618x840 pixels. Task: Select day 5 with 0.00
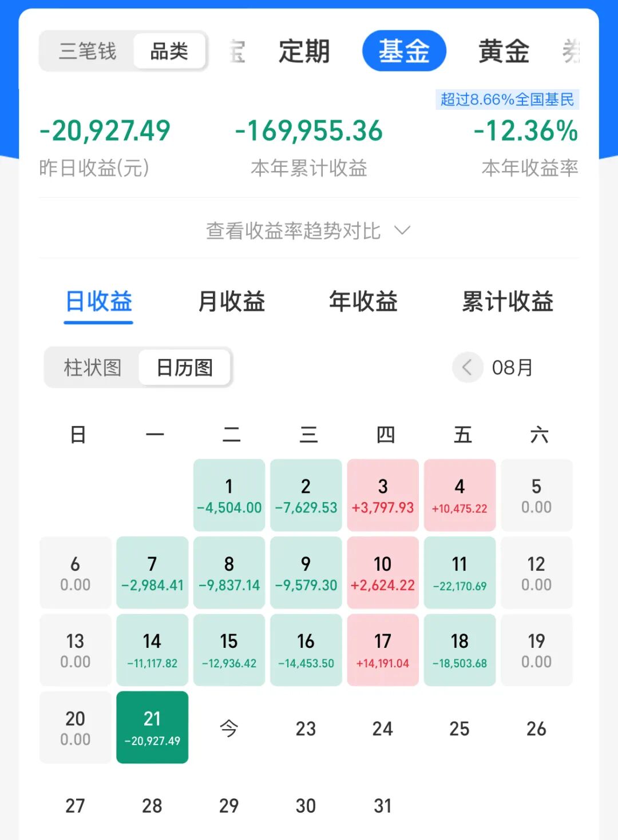[x=536, y=495]
